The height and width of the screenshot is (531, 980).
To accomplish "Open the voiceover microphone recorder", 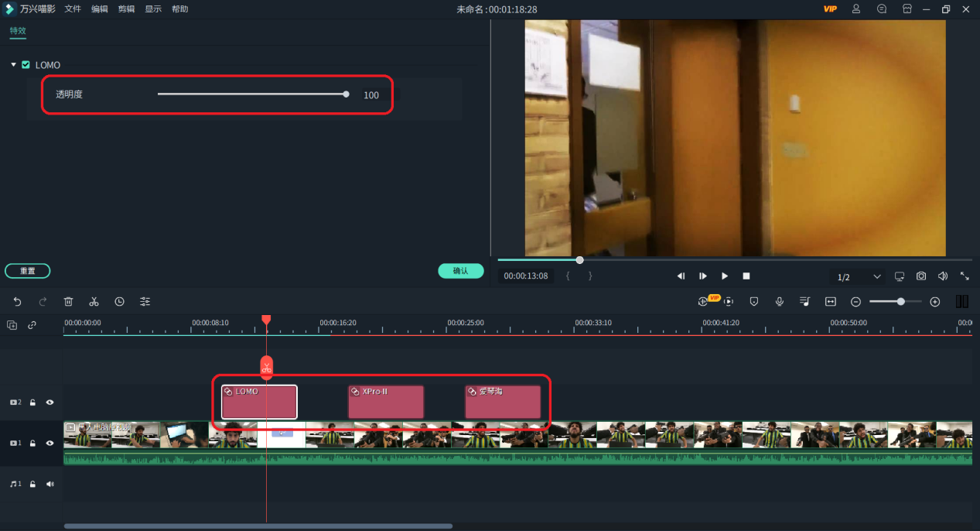I will coord(780,302).
